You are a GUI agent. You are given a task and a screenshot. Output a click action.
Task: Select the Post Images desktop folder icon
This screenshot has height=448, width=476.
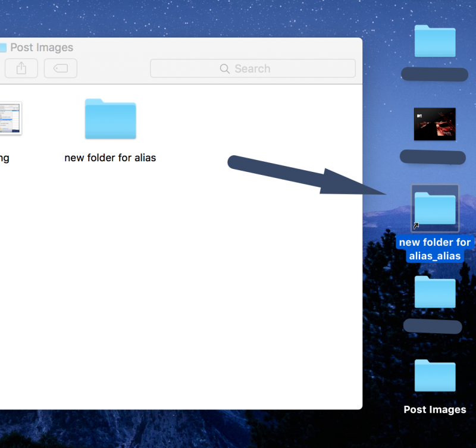coord(435,375)
